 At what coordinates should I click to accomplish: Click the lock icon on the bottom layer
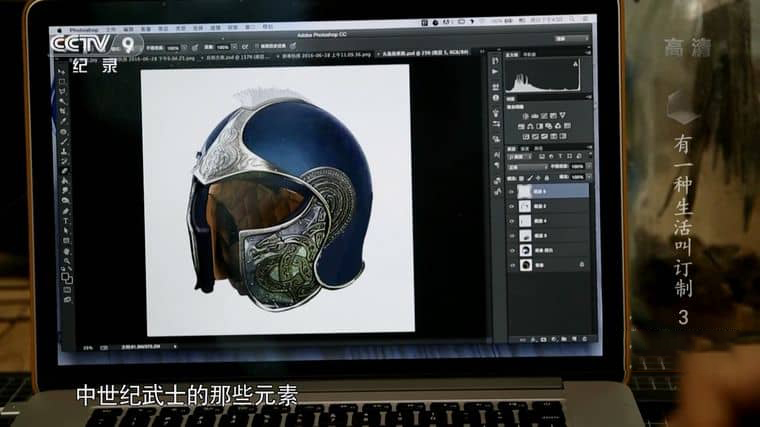(582, 263)
